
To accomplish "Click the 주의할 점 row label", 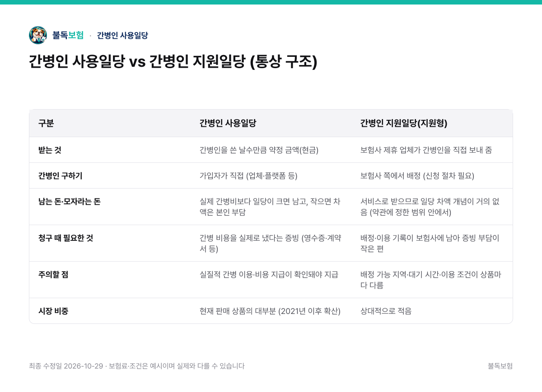I will (53, 274).
